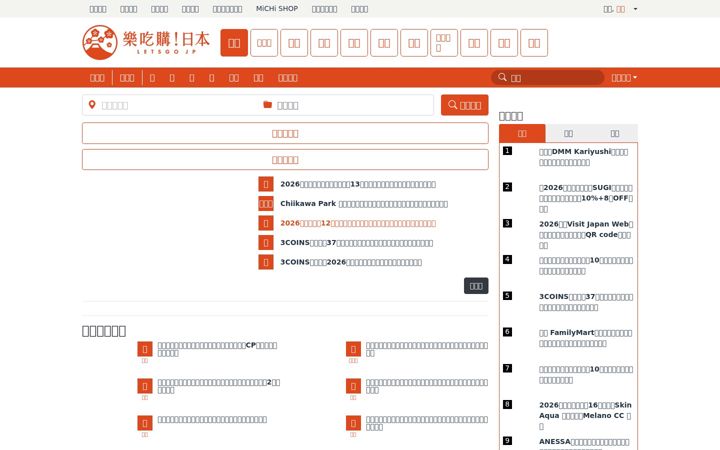Open the 2026 article mentioning 13
The image size is (720, 450).
358,184
